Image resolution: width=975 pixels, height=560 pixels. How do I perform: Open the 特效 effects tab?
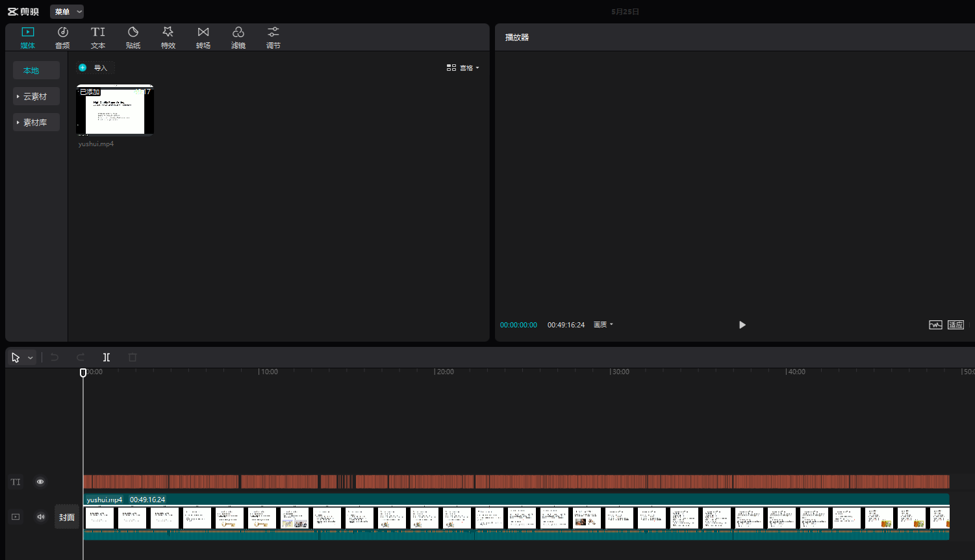(168, 38)
